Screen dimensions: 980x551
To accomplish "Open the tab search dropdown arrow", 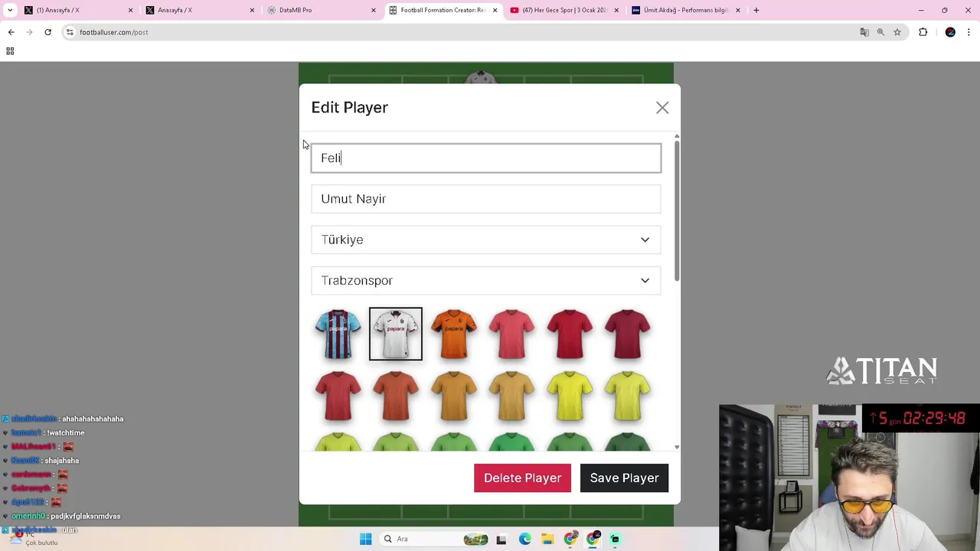I will click(x=10, y=10).
